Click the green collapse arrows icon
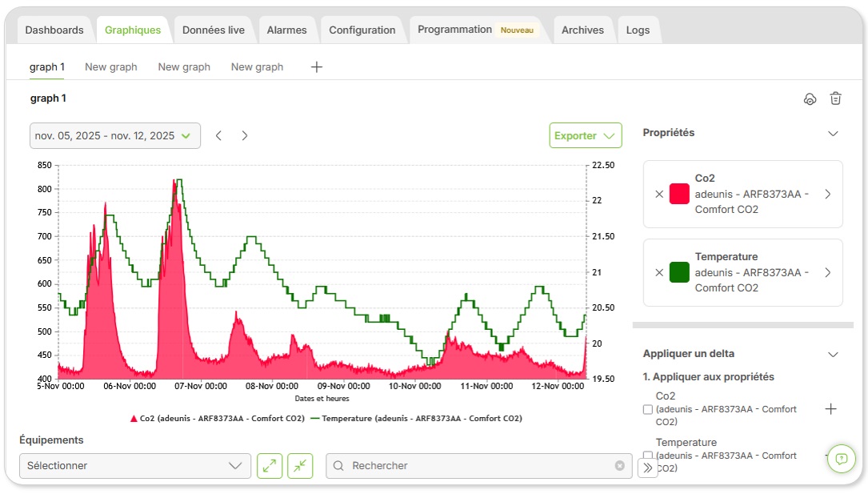The height and width of the screenshot is (494, 868). coord(300,466)
